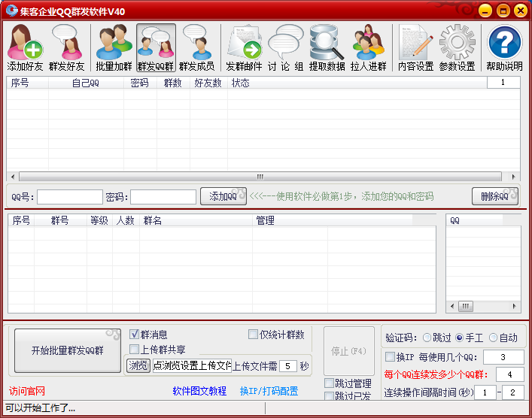Click the 浏览 browse button
The image size is (532, 418).
tap(138, 366)
